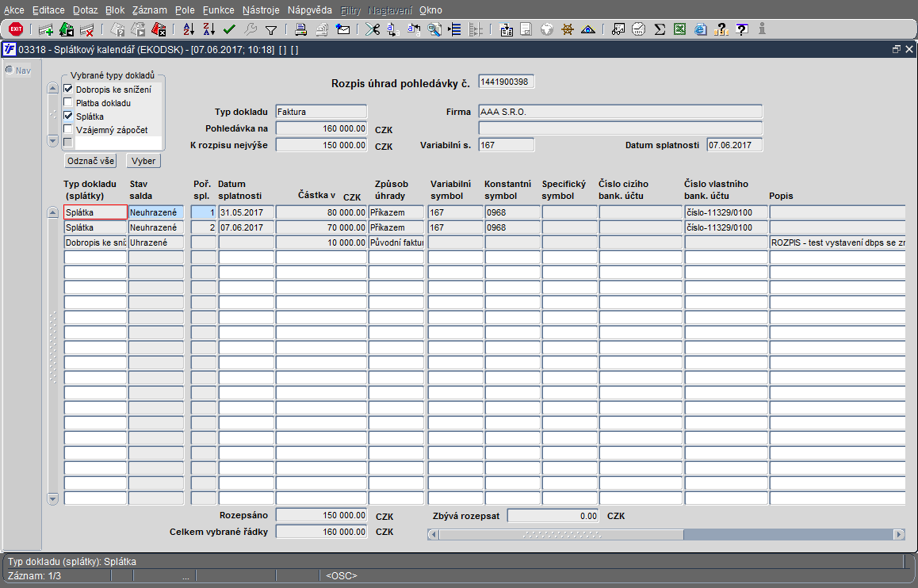
Task: Click the red EXIT toolbar icon
Action: click(x=16, y=29)
